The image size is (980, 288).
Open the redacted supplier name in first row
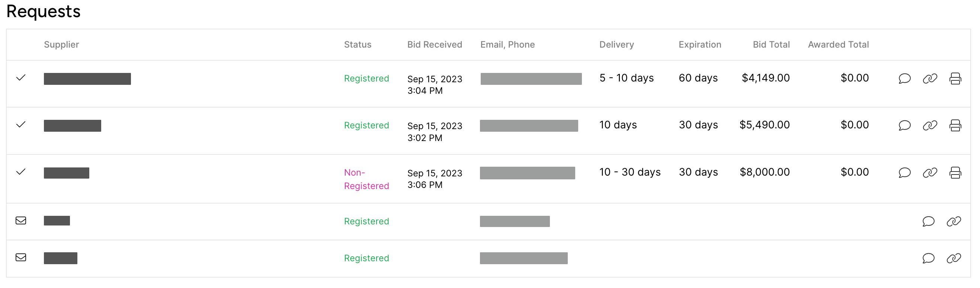tap(87, 79)
